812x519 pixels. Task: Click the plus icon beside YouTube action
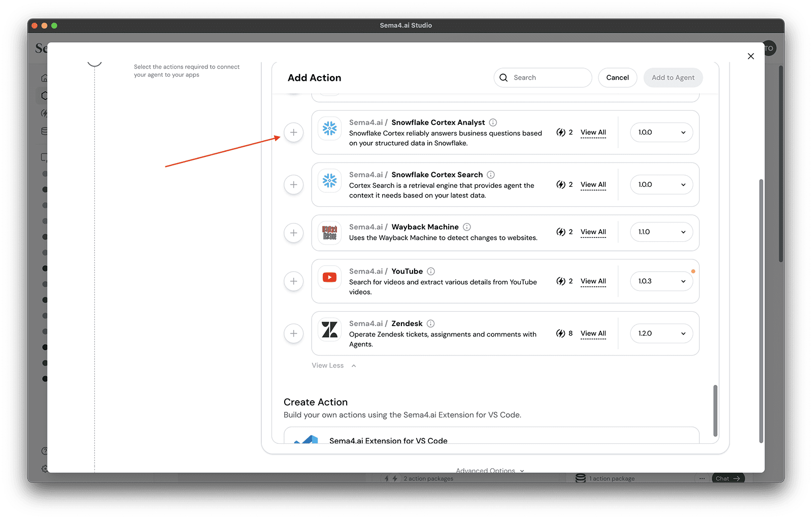tap(293, 281)
